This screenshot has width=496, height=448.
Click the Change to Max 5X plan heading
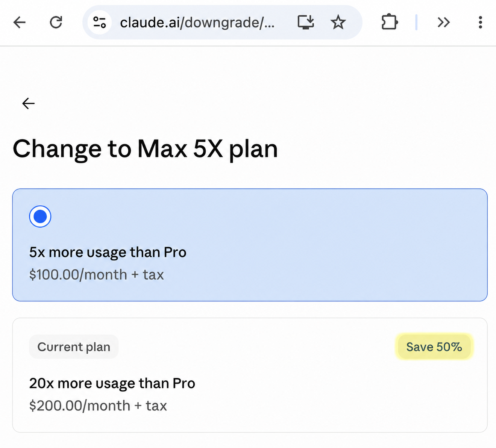(145, 149)
